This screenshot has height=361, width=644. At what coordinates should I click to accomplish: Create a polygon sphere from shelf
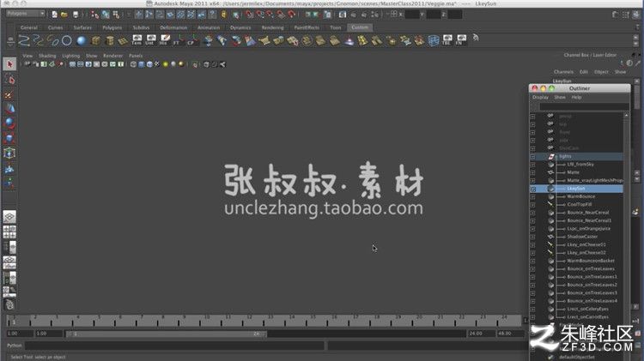pos(82,40)
